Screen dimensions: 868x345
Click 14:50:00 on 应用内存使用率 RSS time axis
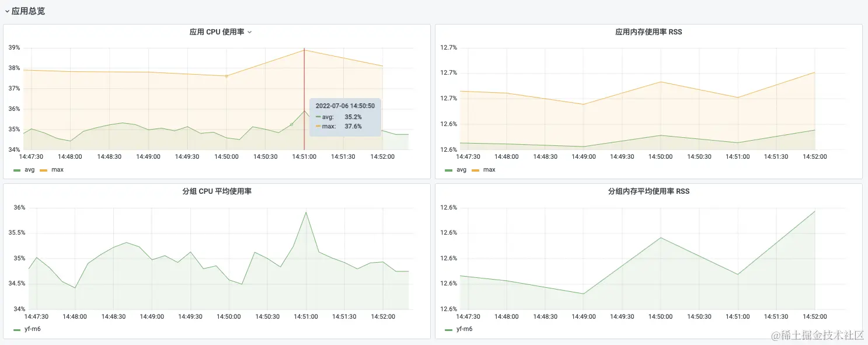tap(660, 157)
